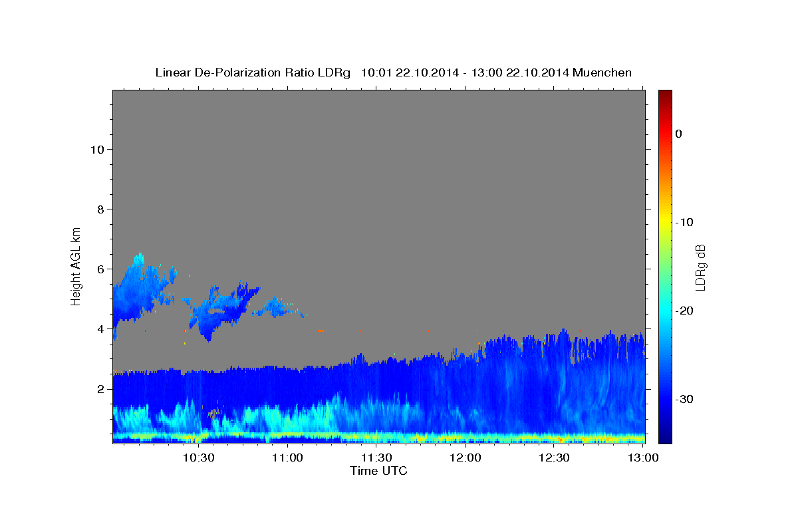Image resolution: width=798 pixels, height=532 pixels.
Task: Pick the dark red top of the colorbar
Action: tap(665, 94)
